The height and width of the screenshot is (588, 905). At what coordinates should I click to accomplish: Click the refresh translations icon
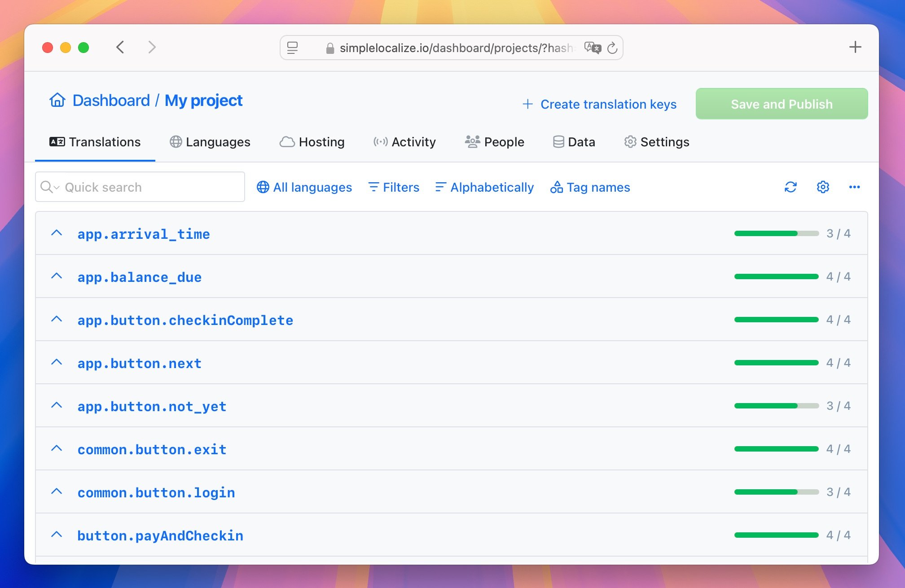tap(790, 187)
